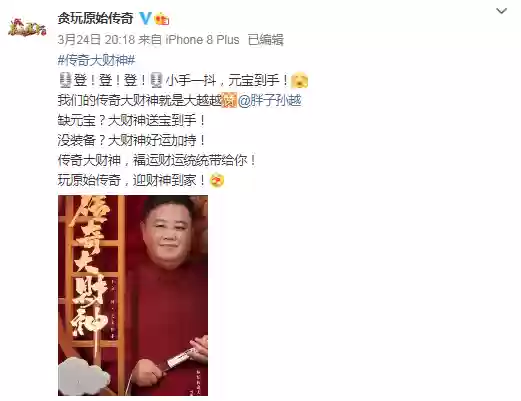521x401 pixels.
Task: Click the orange 赞 emoji after 大越越
Action: coord(229,100)
